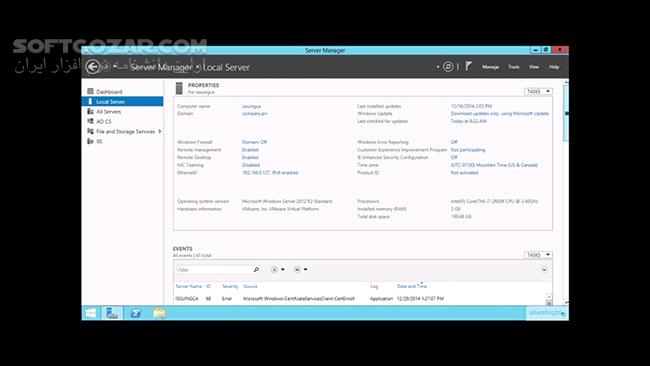Sort events by Severity column
The width and height of the screenshot is (650, 366).
pyautogui.click(x=230, y=286)
